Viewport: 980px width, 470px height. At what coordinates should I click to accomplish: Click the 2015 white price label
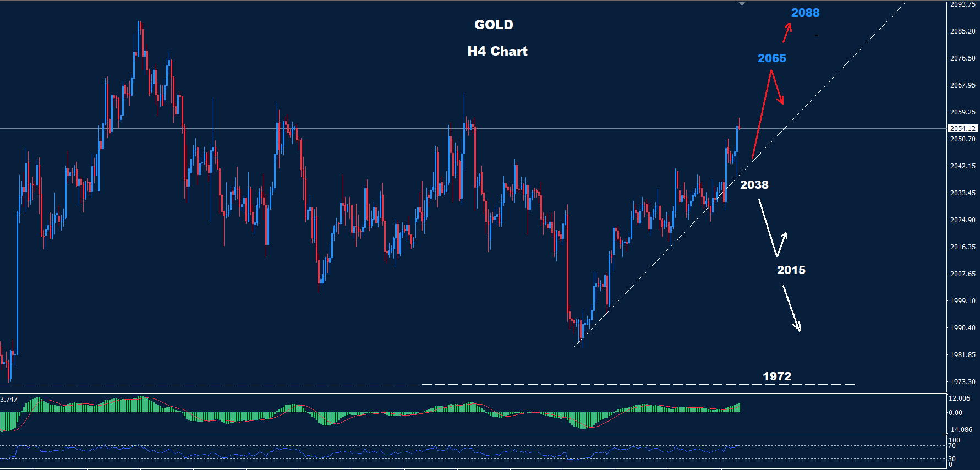pos(791,270)
